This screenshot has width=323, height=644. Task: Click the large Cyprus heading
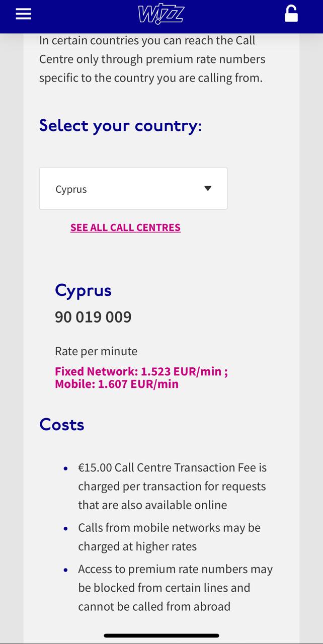click(83, 290)
